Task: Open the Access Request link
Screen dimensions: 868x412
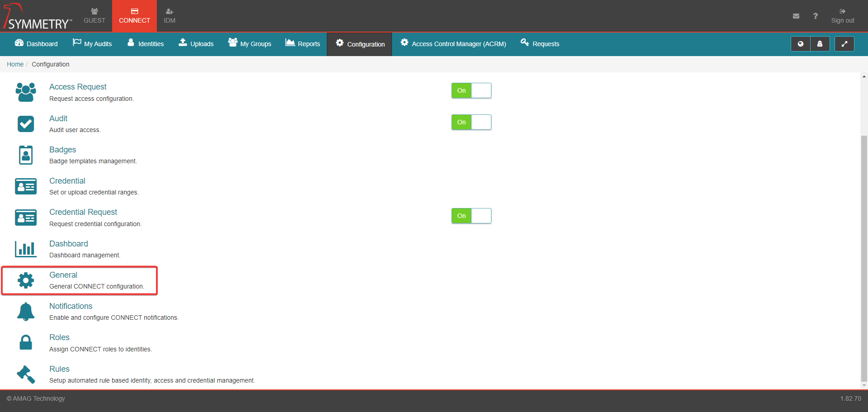Action: 78,87
